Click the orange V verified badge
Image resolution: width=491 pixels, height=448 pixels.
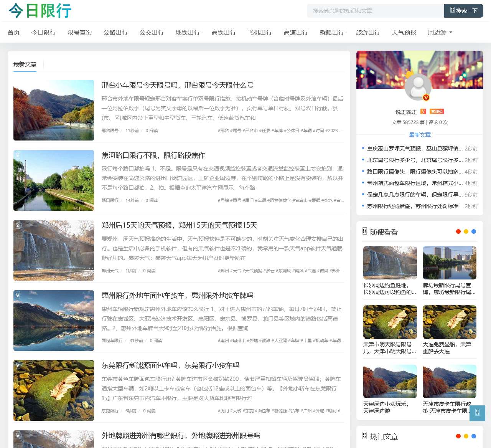(x=423, y=111)
